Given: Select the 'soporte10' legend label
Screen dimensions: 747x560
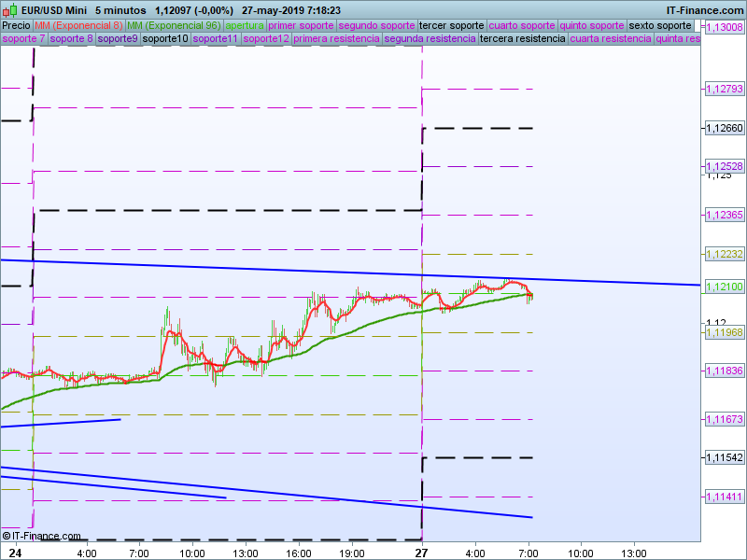Looking at the screenshot, I should (x=164, y=39).
